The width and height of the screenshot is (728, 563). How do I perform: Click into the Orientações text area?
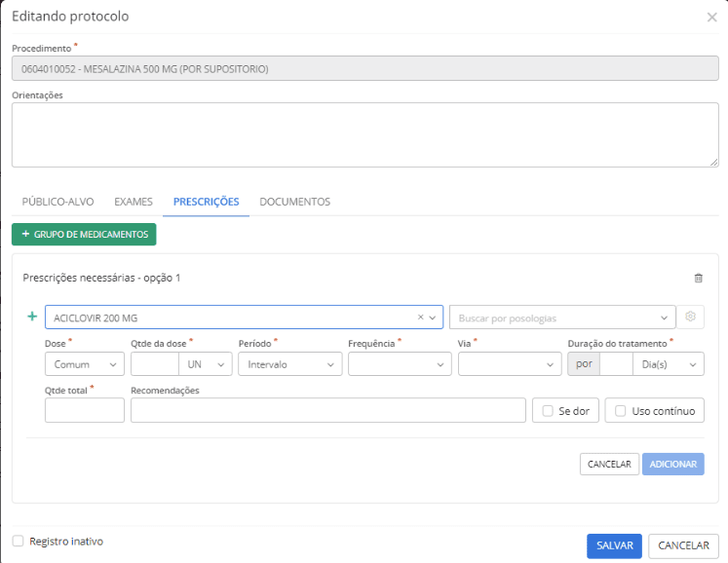[364, 135]
